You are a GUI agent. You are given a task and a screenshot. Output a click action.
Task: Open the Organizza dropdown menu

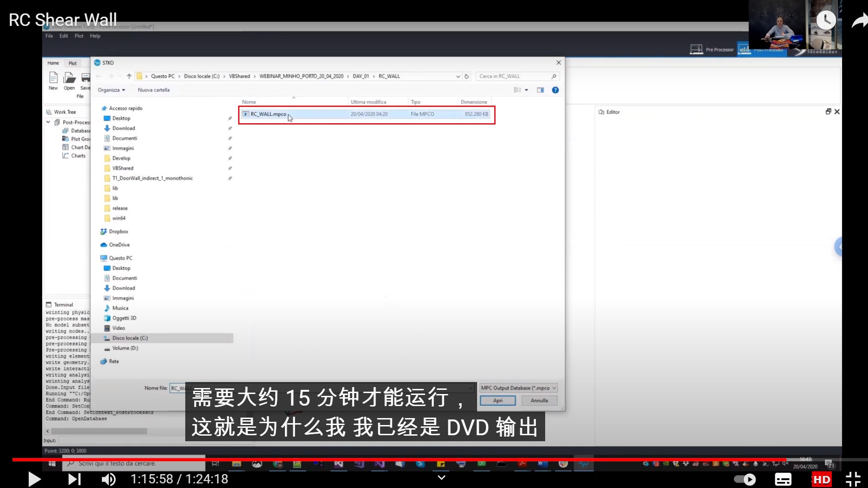click(x=112, y=90)
